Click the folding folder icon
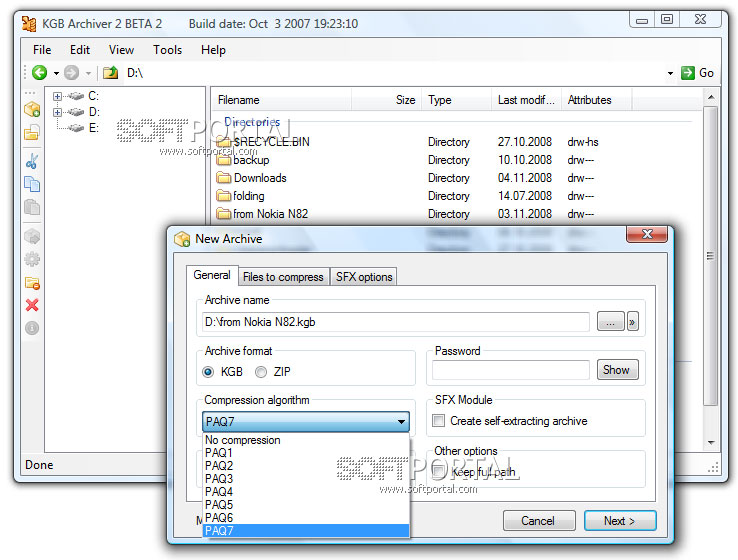The height and width of the screenshot is (560, 738). click(x=224, y=196)
